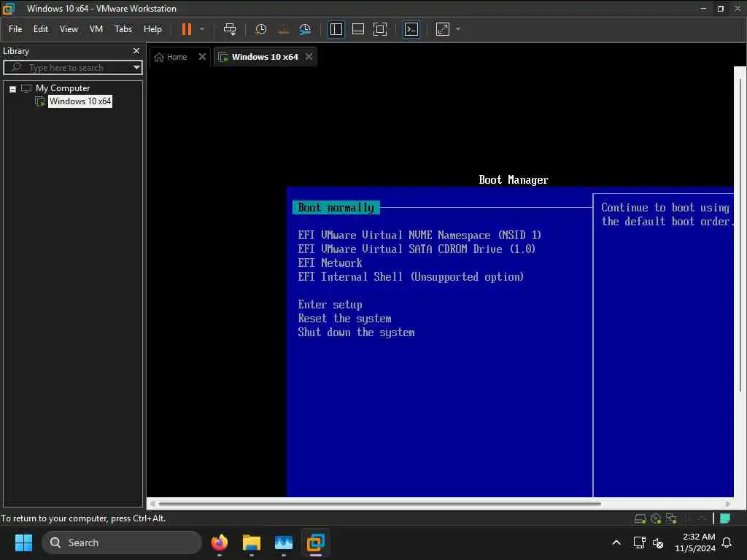Viewport: 747px width, 560px height.
Task: Open the notifications bell
Action: click(727, 542)
